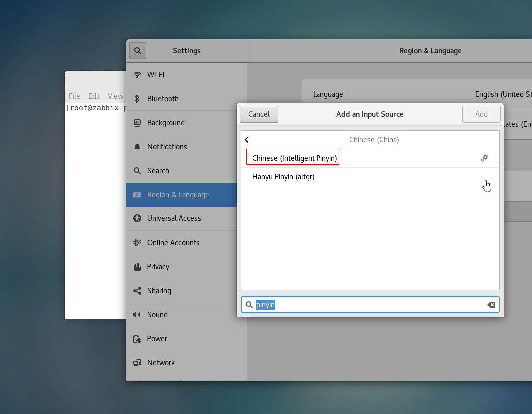Go back from Chinese (China) list

247,140
